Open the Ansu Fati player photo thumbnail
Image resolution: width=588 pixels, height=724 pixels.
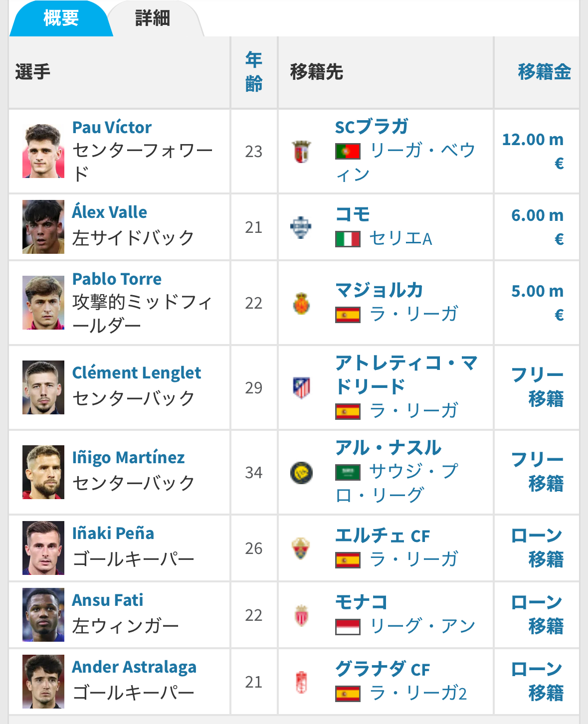[43, 615]
